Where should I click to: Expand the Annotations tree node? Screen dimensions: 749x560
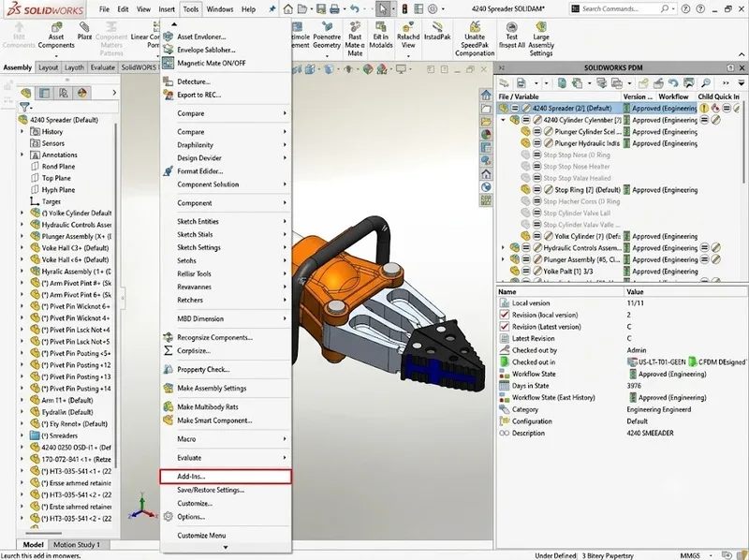[x=22, y=155]
